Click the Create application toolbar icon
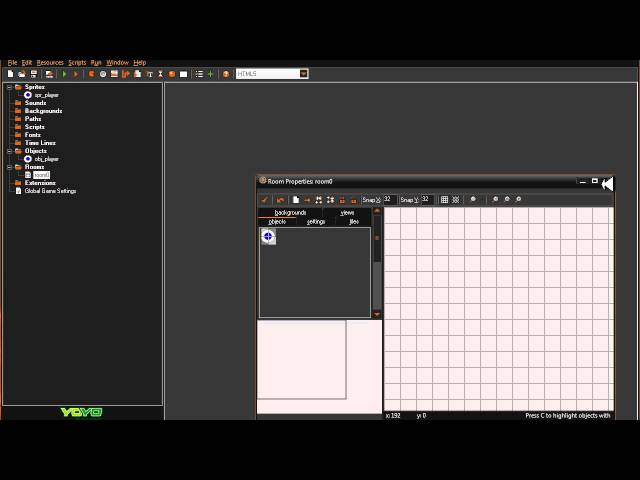The height and width of the screenshot is (480, 640). click(49, 74)
